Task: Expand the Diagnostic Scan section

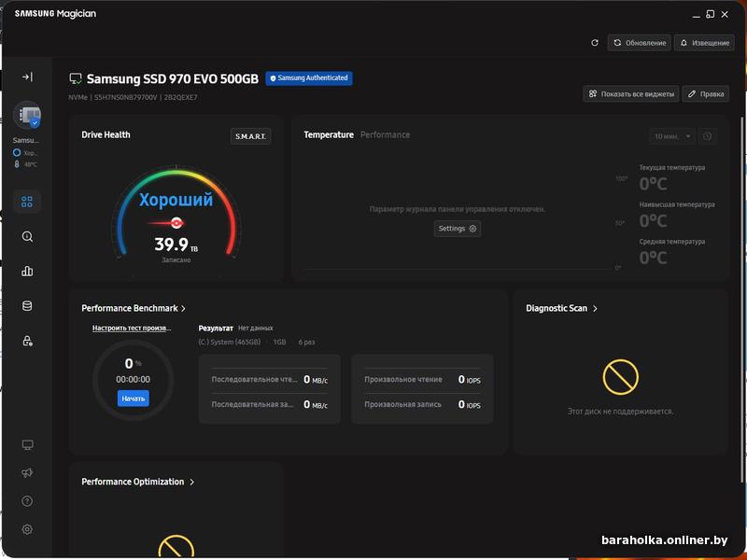Action: pyautogui.click(x=596, y=308)
